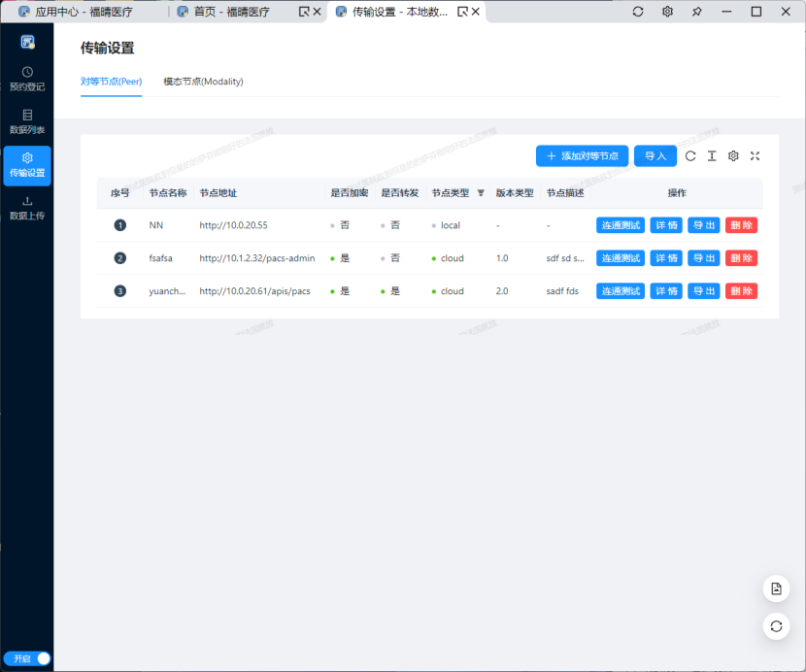Open the table row density icon
Viewport: 806px width, 672px height.
712,155
